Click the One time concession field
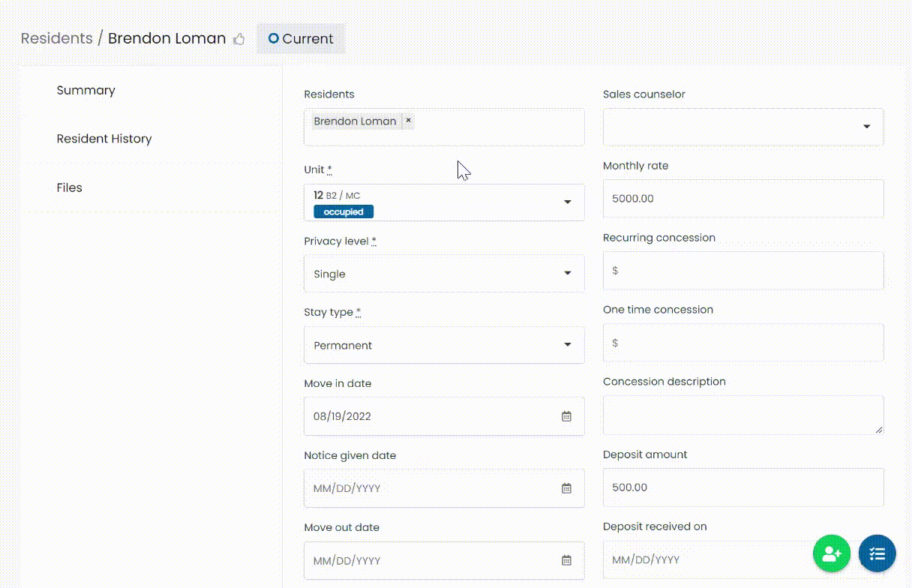Viewport: 912px width, 588px height. tap(743, 343)
